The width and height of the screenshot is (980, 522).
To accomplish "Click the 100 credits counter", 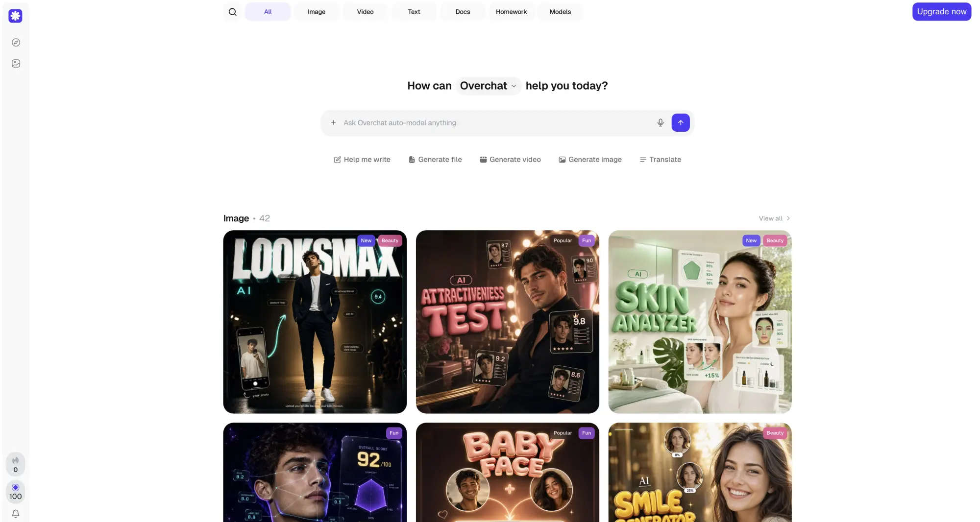I will pyautogui.click(x=16, y=492).
